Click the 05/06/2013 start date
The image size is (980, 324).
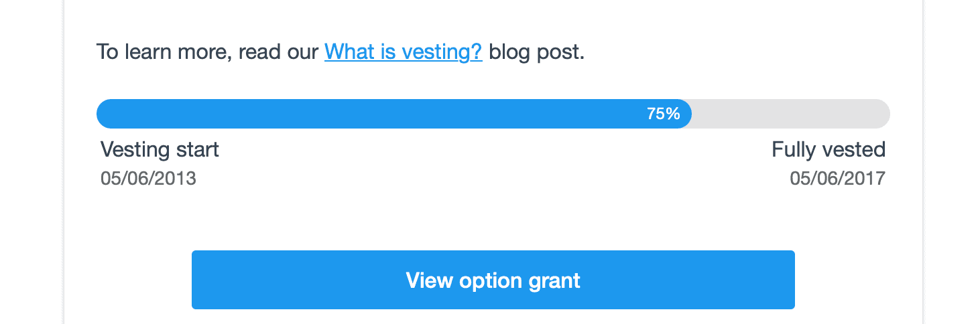point(148,179)
